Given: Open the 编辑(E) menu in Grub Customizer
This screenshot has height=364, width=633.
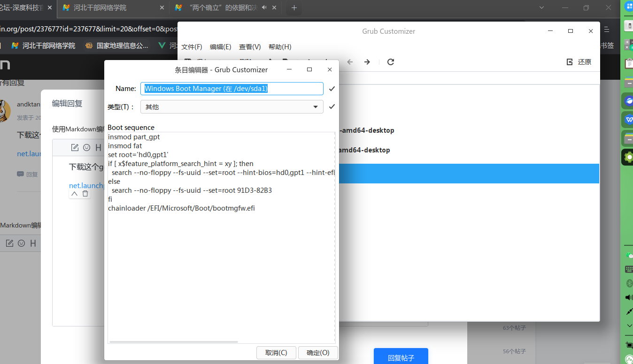Looking at the screenshot, I should 221,47.
